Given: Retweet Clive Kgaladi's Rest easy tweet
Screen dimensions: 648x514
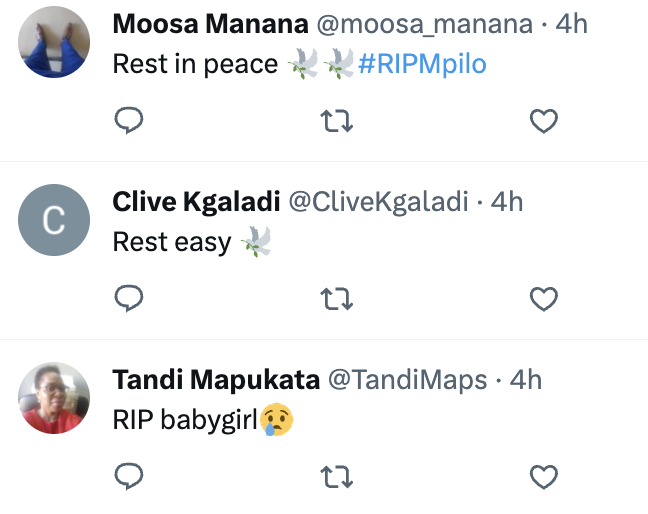Looking at the screenshot, I should click(337, 299).
